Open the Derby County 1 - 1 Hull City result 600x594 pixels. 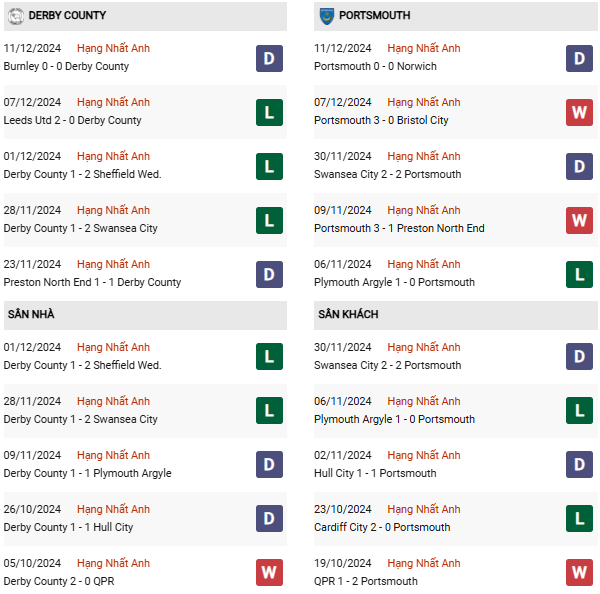(x=68, y=527)
